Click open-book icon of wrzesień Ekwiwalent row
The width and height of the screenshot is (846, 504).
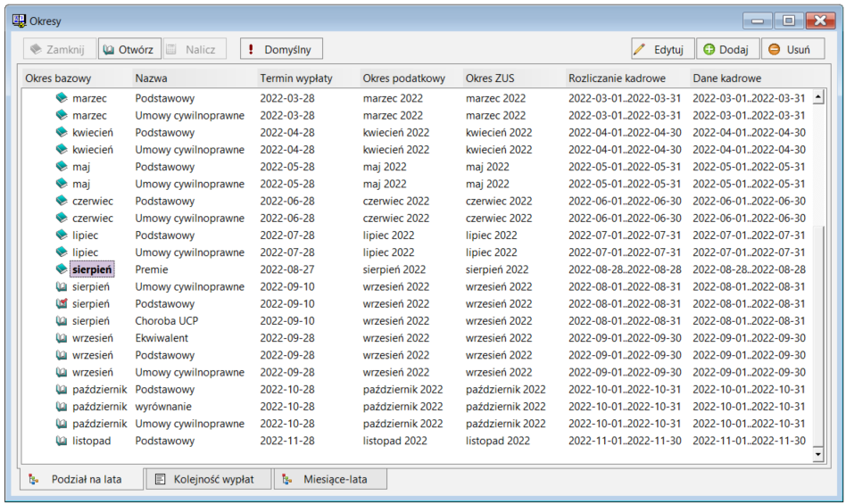click(x=62, y=338)
